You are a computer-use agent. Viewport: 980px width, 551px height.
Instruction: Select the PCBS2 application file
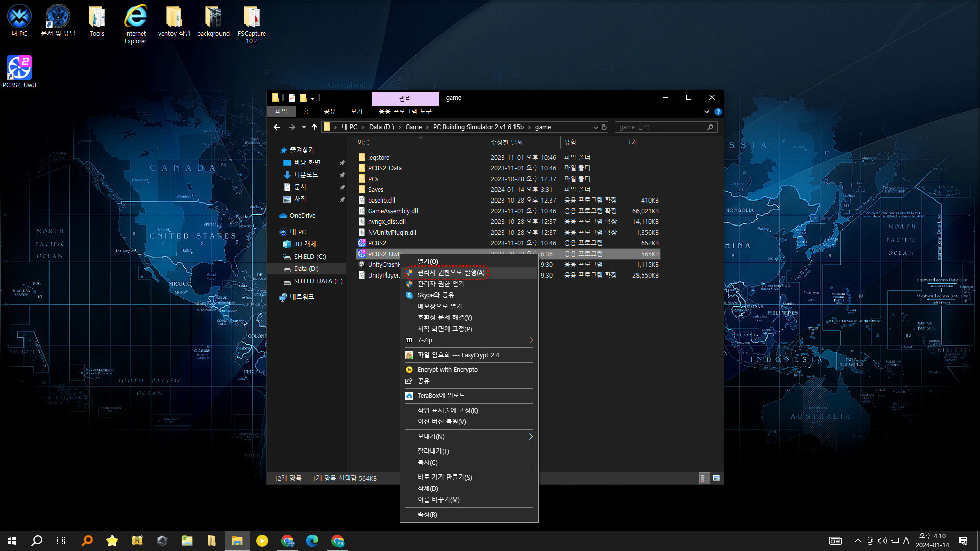coord(508,243)
